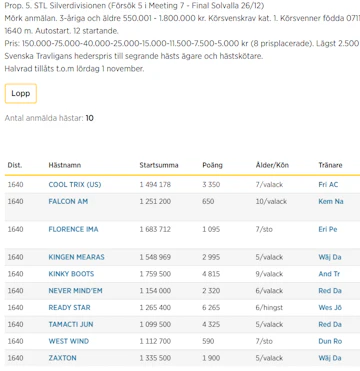Image resolution: width=360 pixels, height=371 pixels.
Task: Click the Ålder/Kön column header
Action: (272, 165)
